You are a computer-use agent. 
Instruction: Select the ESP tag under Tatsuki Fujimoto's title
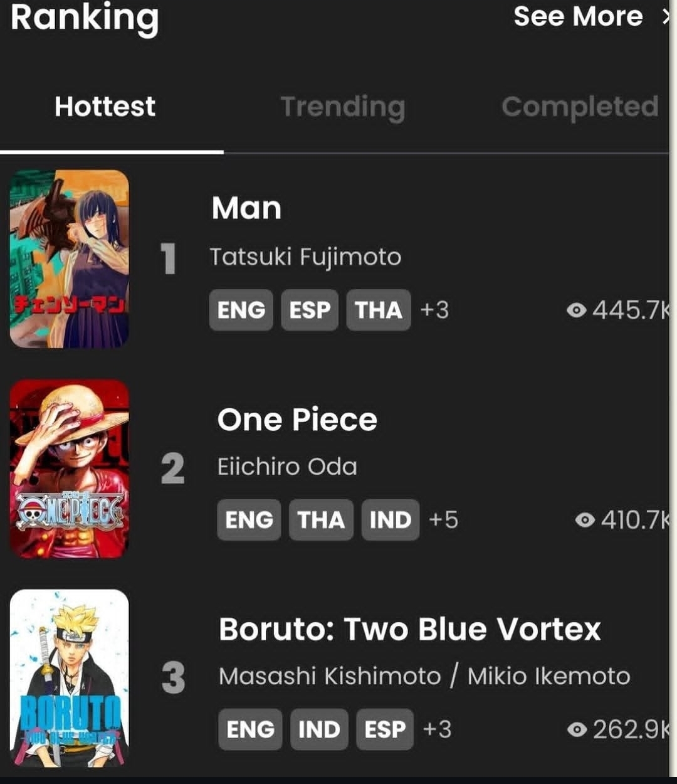[x=310, y=310]
